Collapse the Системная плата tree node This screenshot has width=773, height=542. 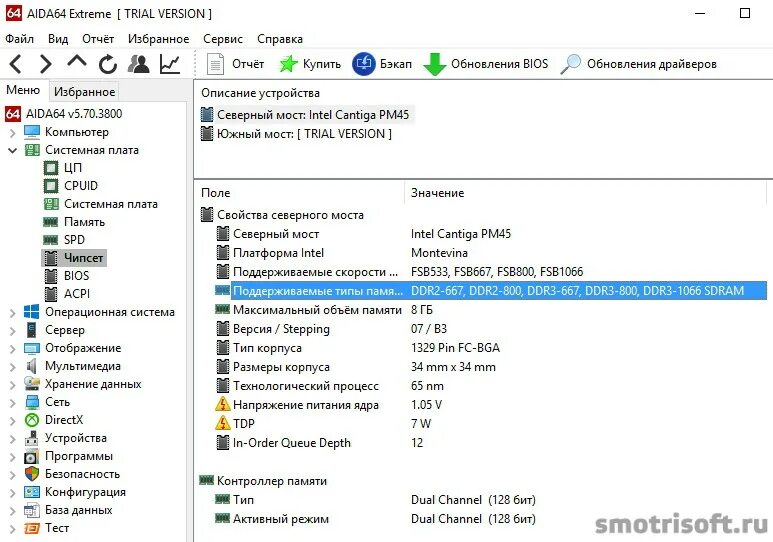(x=13, y=150)
